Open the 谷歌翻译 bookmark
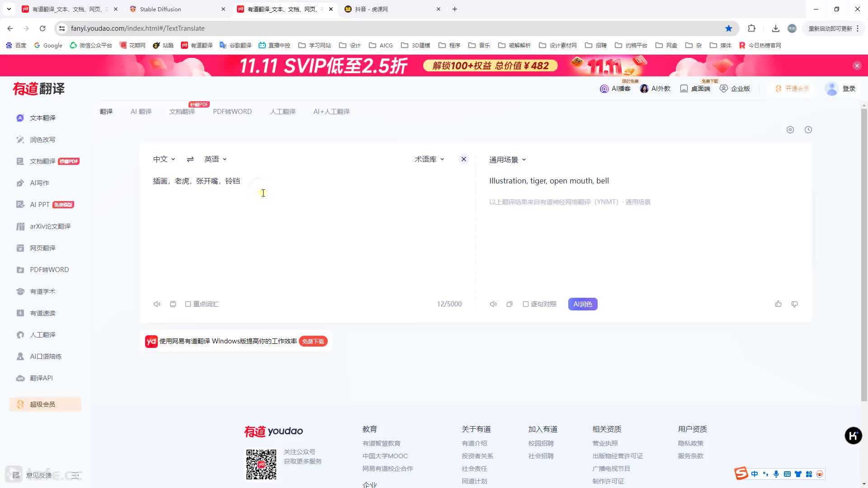 coord(235,45)
